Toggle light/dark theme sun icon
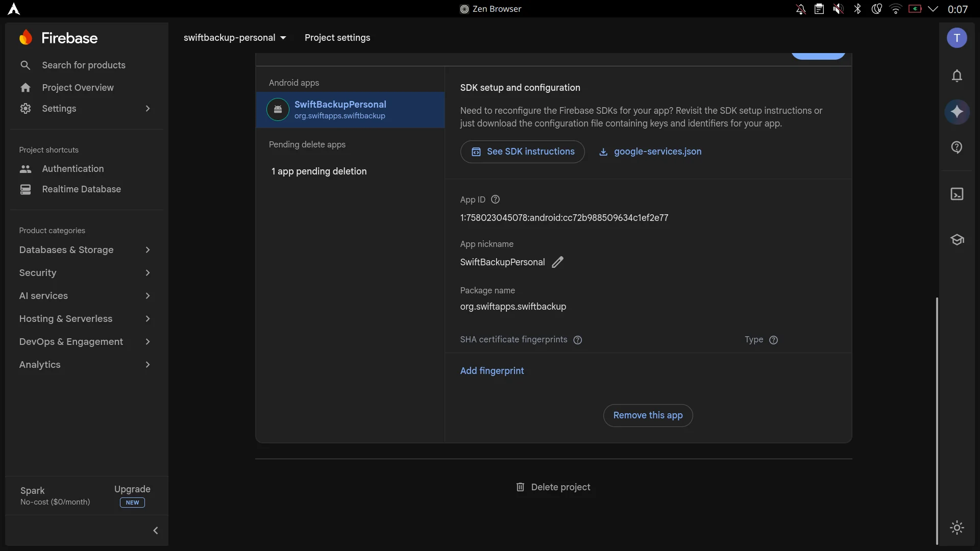980x551 pixels. [957, 528]
